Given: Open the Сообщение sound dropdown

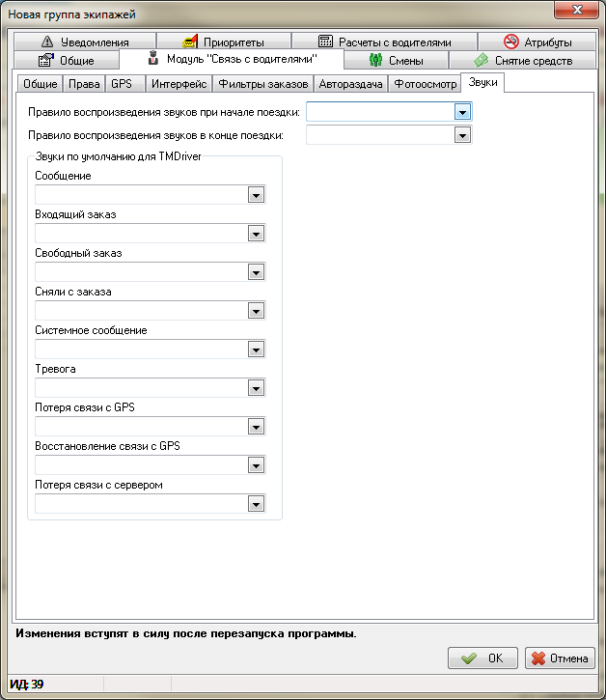Looking at the screenshot, I should 256,195.
